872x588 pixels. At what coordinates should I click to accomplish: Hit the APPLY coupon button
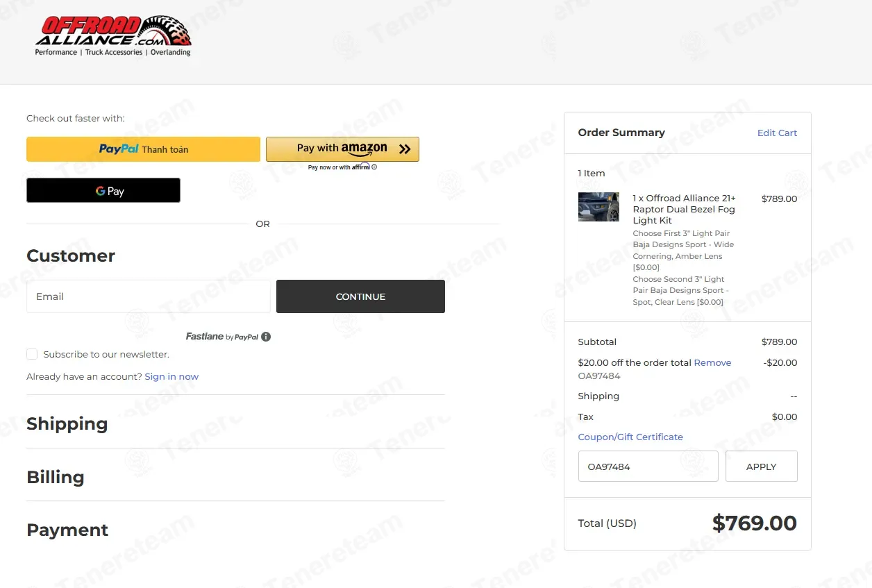pyautogui.click(x=761, y=467)
